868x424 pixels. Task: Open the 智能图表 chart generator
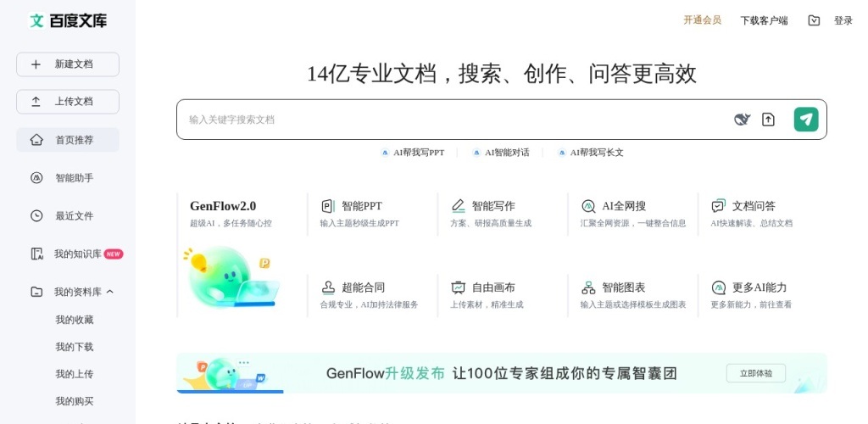pos(623,287)
